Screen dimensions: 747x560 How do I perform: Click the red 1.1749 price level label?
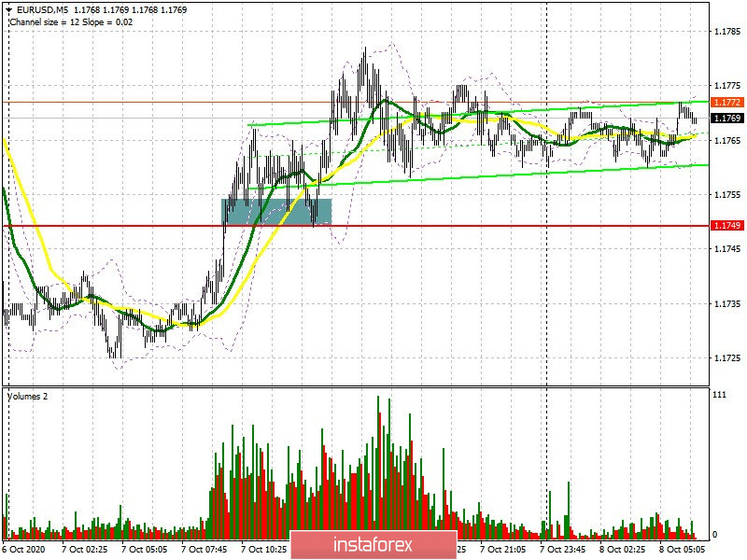pos(727,225)
